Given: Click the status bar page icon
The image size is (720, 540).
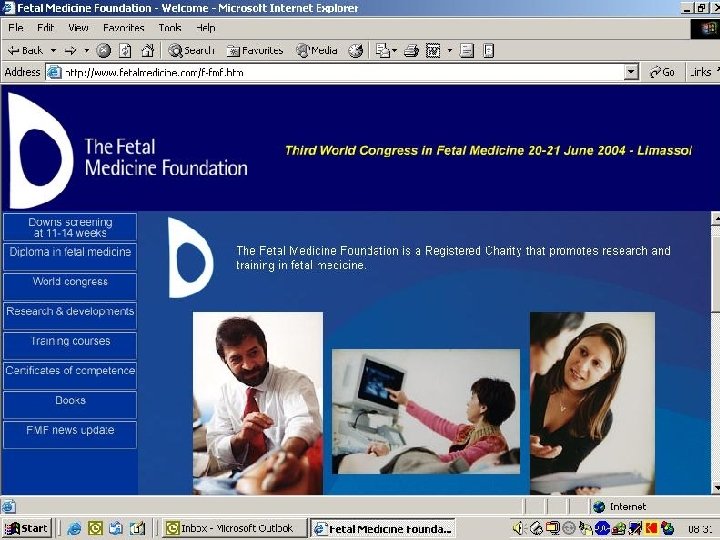Looking at the screenshot, I should tap(8, 506).
